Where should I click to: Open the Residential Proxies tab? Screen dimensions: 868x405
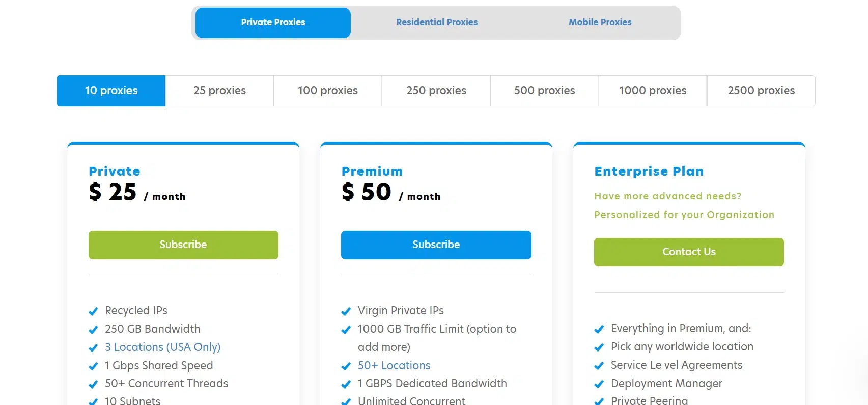click(437, 22)
